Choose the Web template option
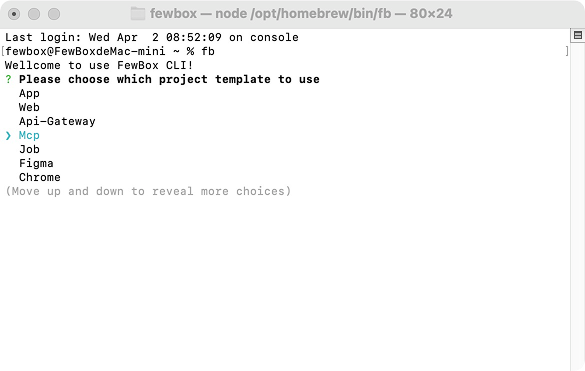Screen dimensions: 585x371 point(29,107)
